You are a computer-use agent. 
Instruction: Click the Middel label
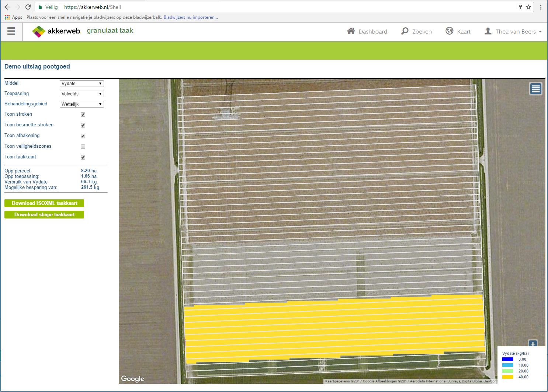coord(11,83)
